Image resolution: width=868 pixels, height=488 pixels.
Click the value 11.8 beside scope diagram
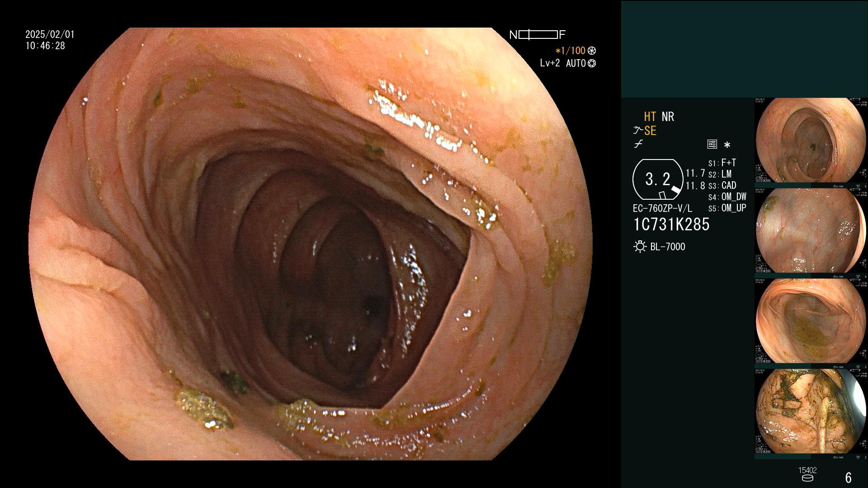[x=695, y=186]
